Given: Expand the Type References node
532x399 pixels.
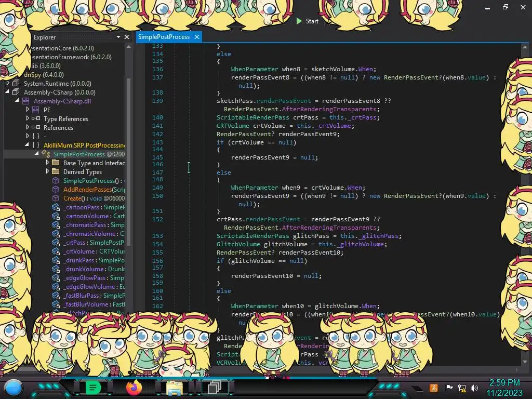Looking at the screenshot, I should pos(28,118).
